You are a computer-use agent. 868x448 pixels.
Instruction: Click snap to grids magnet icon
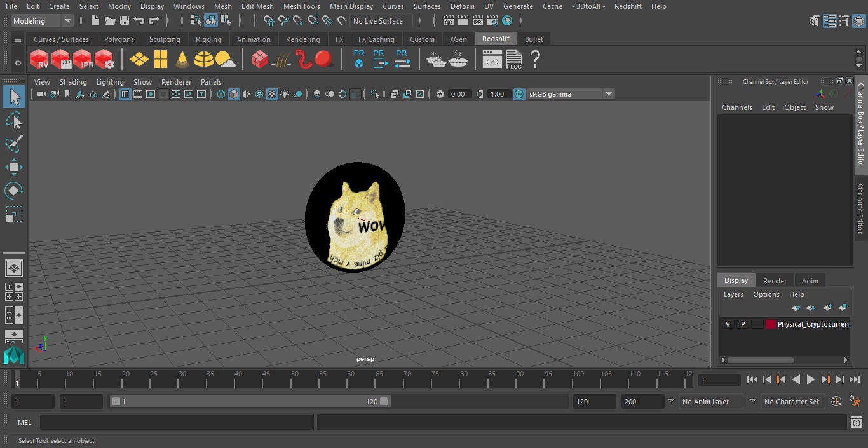pos(269,21)
